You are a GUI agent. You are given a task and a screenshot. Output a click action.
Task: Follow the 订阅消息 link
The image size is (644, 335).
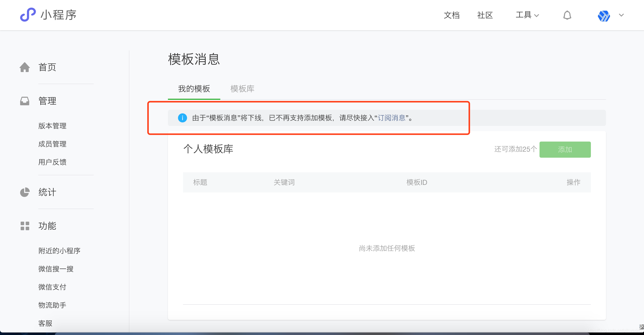point(391,118)
